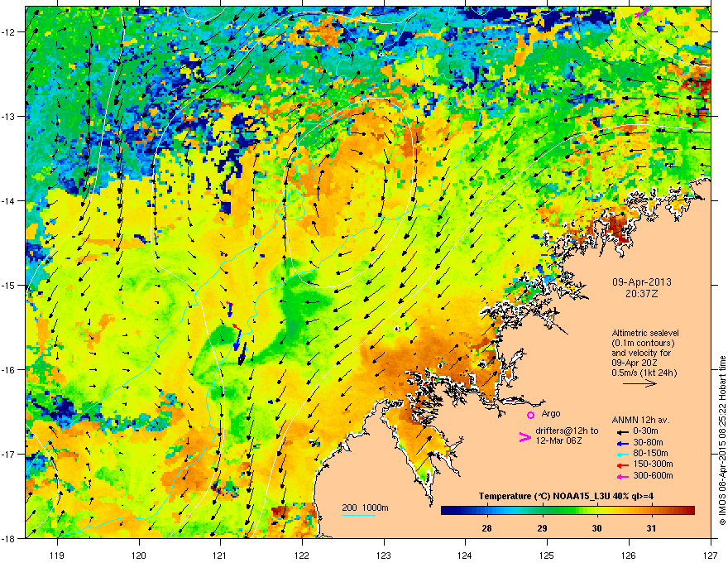Click the temperature color bar at 30 degrees
Viewport: 728px width, 563px height.
click(596, 510)
